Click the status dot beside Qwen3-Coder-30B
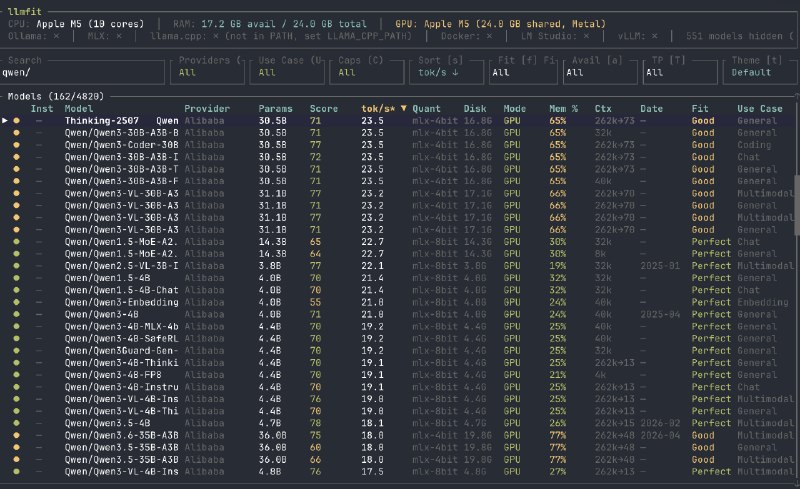Image resolution: width=800 pixels, height=489 pixels. coord(16,145)
